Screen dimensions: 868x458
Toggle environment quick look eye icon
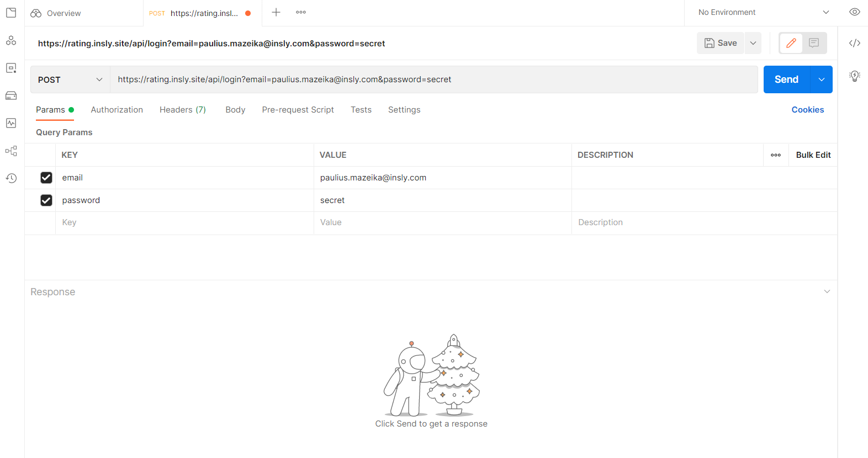click(854, 12)
